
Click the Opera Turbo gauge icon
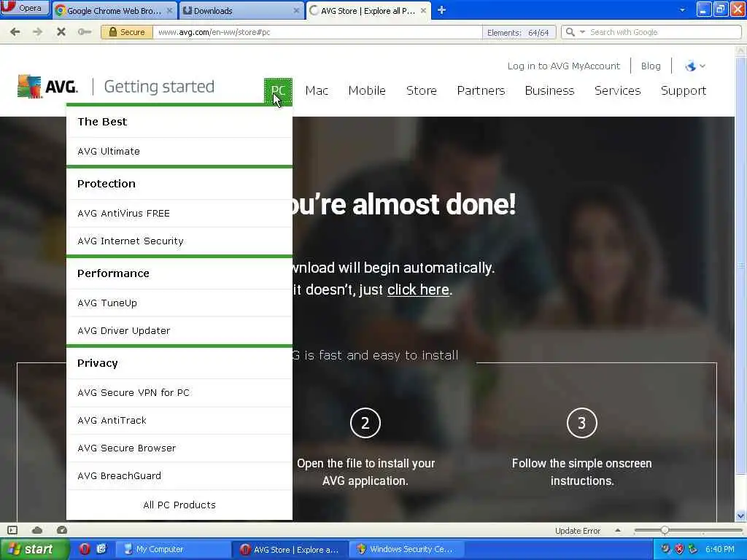62,530
